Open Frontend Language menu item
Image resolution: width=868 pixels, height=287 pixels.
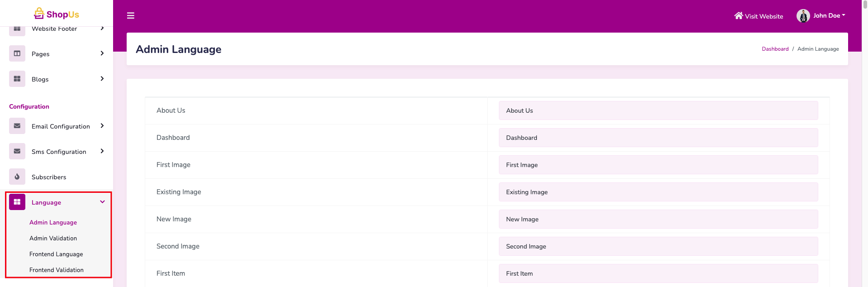tap(56, 254)
